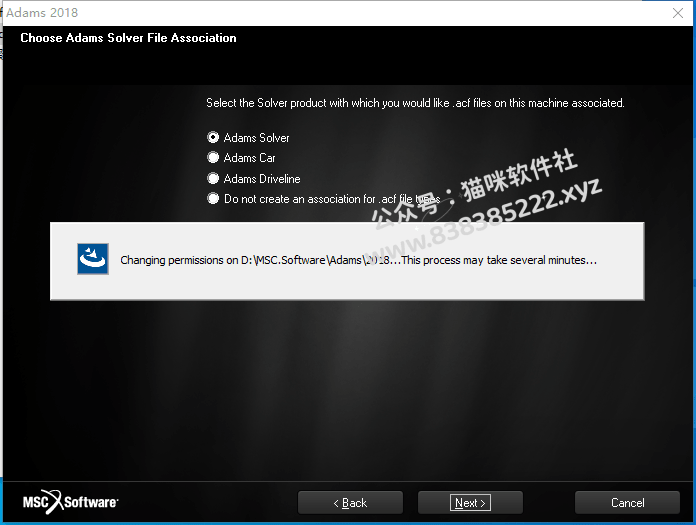Pick 'Do not create an association' option

(x=213, y=198)
